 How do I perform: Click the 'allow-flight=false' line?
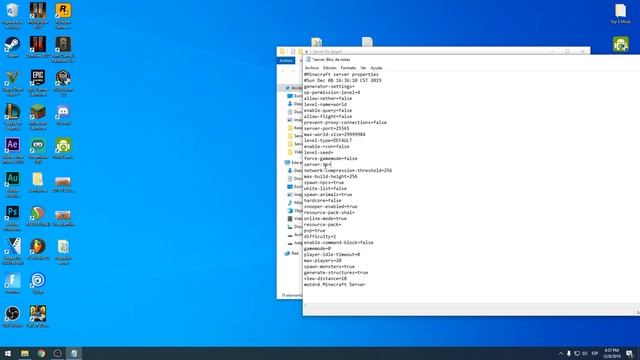point(328,116)
